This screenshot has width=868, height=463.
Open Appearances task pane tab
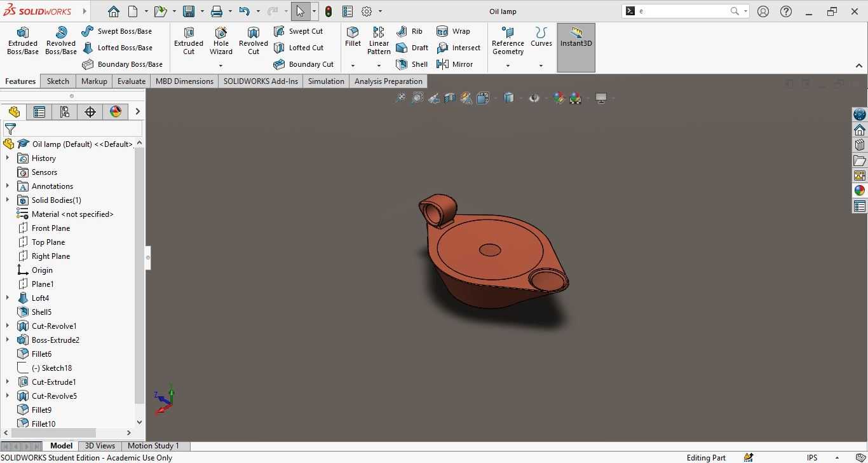tap(860, 191)
